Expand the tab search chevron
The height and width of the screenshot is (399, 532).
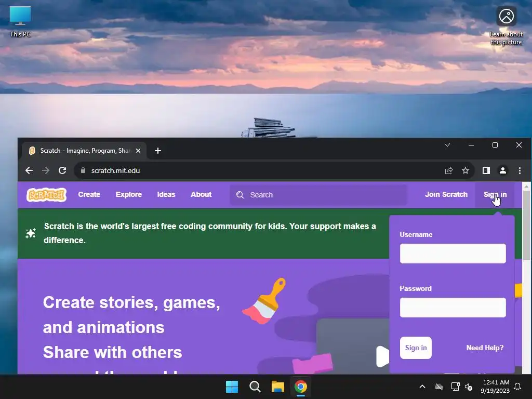[447, 145]
